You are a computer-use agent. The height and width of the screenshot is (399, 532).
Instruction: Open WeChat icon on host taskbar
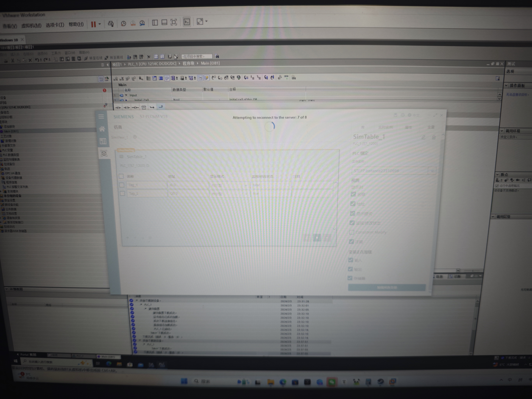(x=332, y=382)
